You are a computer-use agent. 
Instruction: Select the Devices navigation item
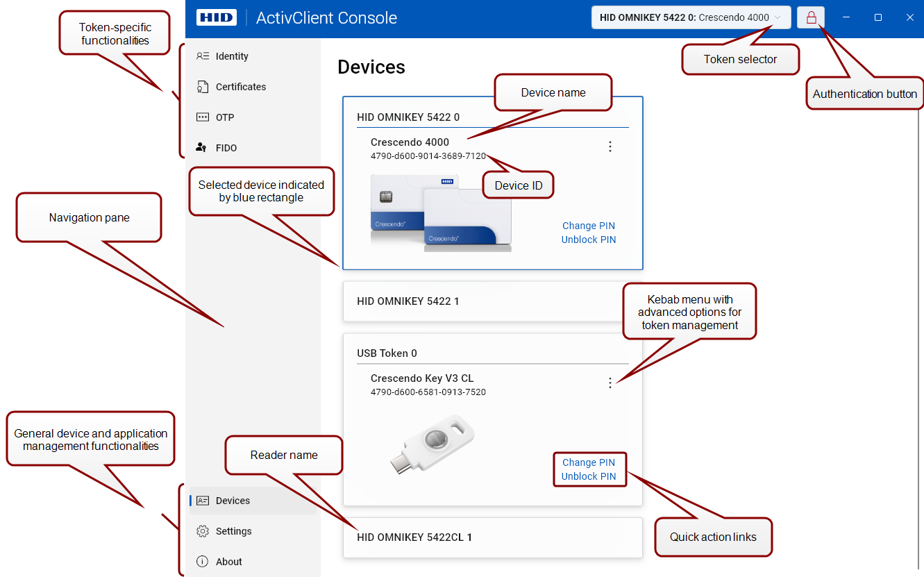233,501
